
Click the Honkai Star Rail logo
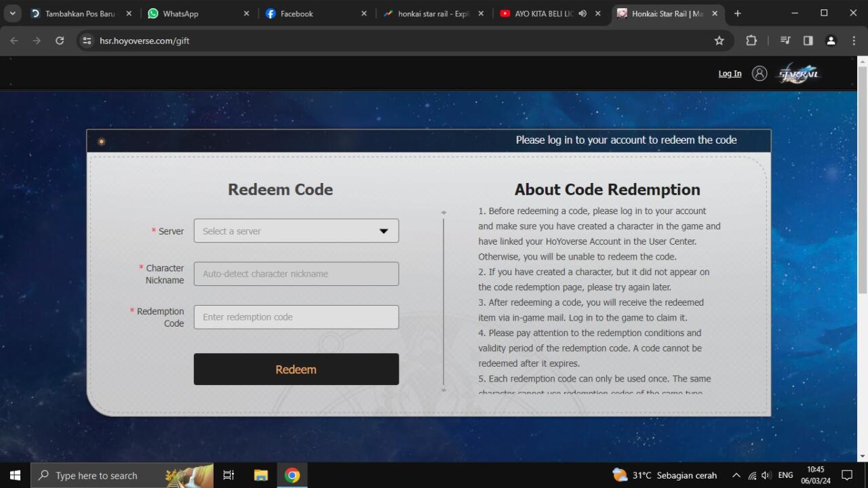click(799, 73)
